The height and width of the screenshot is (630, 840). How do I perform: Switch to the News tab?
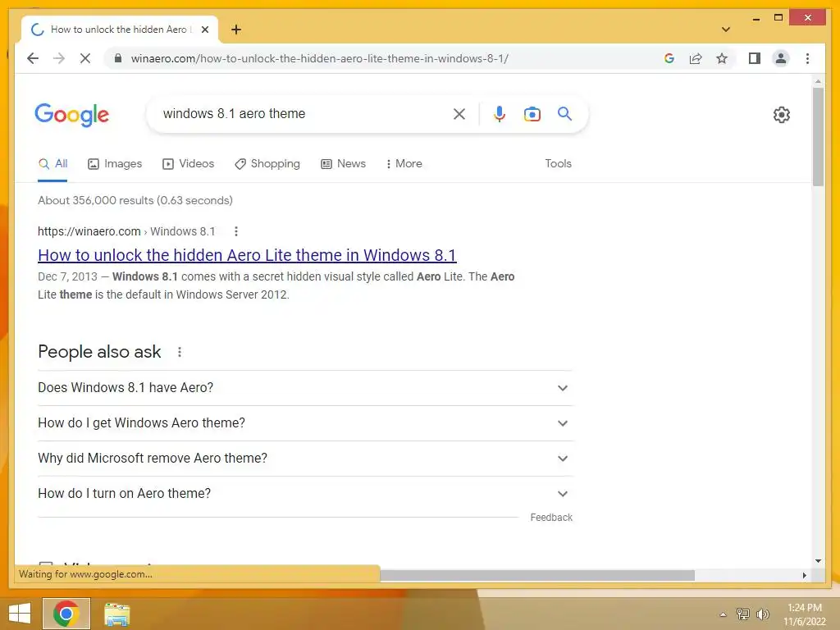(344, 164)
